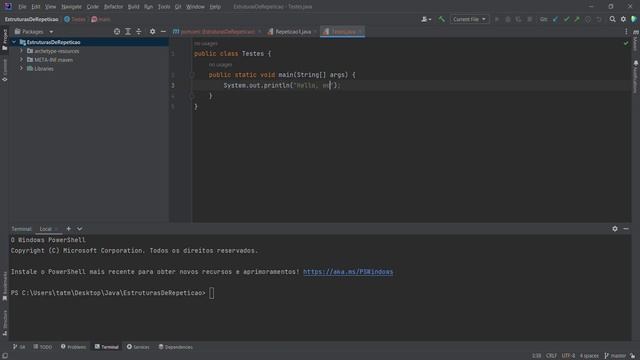Click the no-problems green checkmark in editor

coord(626,43)
